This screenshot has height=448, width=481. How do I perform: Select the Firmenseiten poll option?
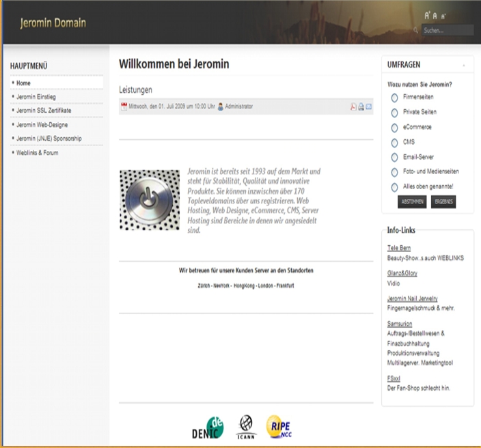pos(394,98)
